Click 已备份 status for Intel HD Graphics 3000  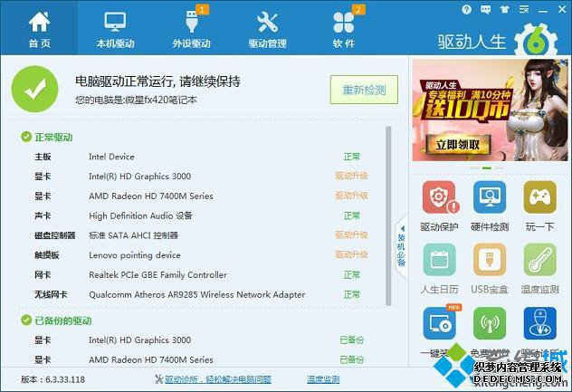pos(351,339)
